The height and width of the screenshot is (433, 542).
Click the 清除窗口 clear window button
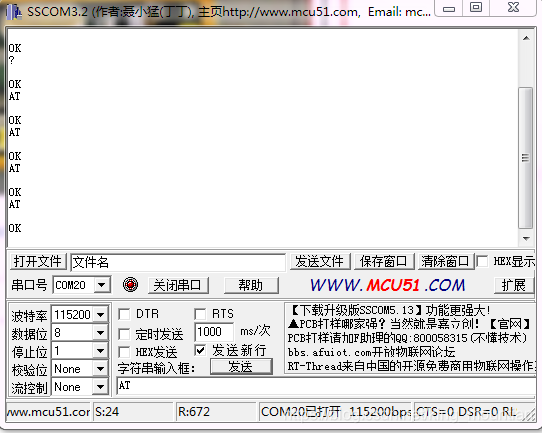point(445,261)
